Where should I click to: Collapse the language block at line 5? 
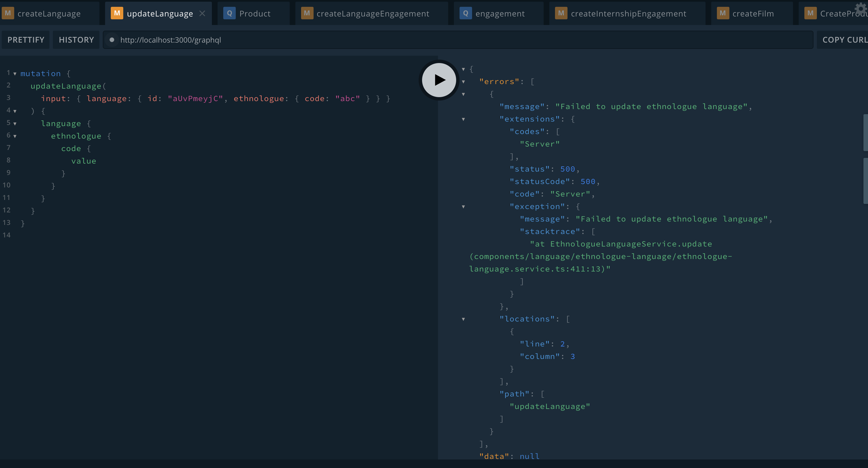point(15,124)
